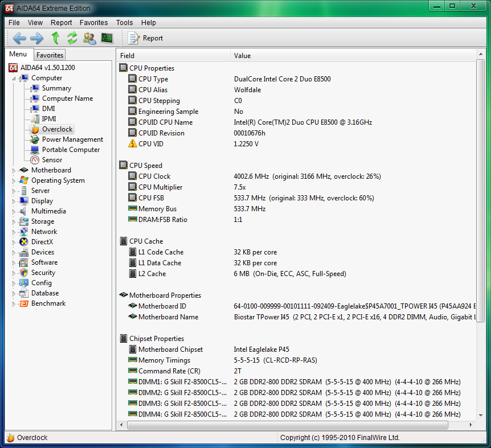This screenshot has width=491, height=448.
Task: Open the File menu
Action: click(x=14, y=23)
